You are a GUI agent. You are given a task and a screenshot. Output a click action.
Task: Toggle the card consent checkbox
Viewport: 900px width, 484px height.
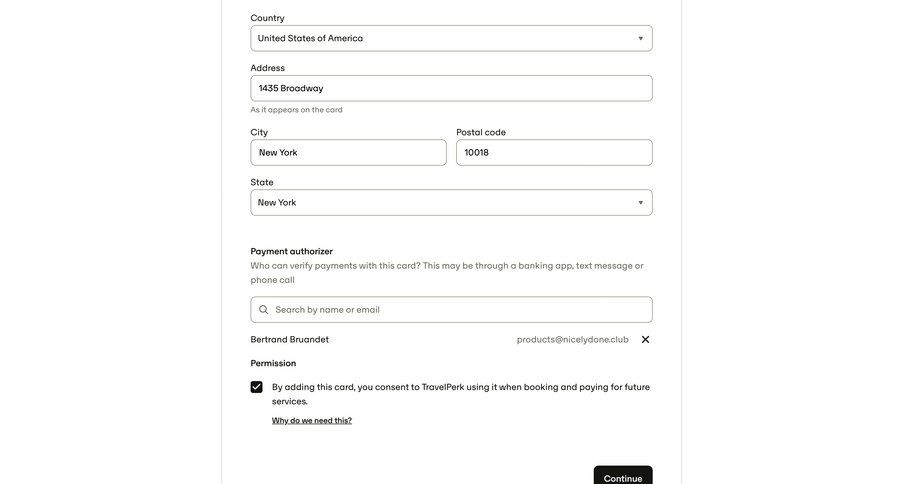pos(257,387)
